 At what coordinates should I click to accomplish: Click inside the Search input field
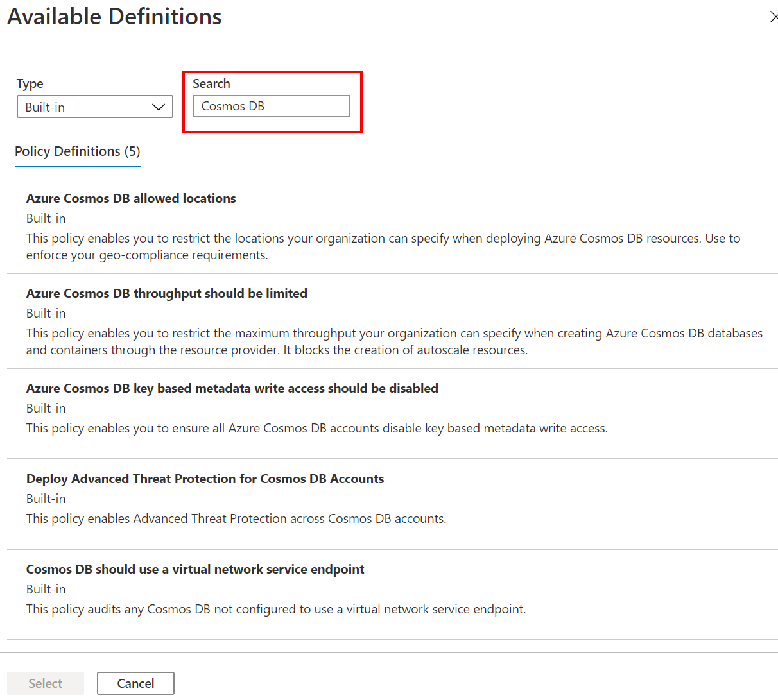(x=270, y=106)
